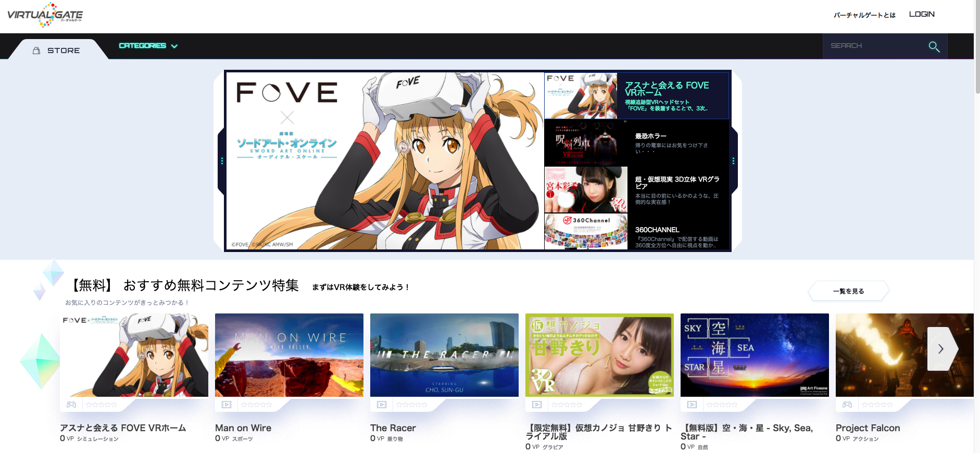
Task: Click the アクション category label
Action: (866, 439)
